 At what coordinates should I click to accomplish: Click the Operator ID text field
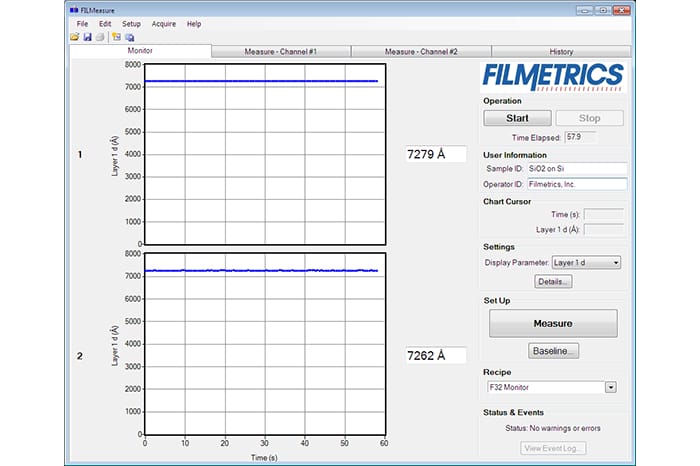click(x=577, y=184)
